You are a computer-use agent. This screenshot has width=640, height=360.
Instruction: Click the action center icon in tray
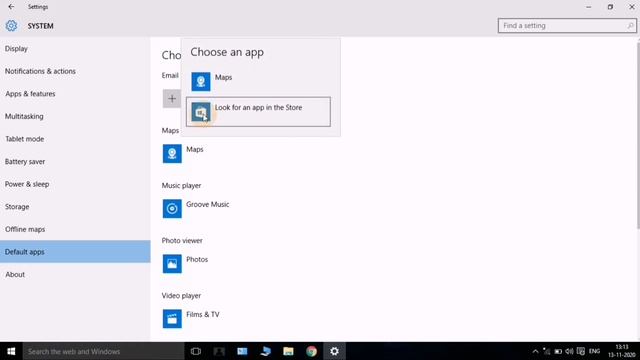point(580,351)
